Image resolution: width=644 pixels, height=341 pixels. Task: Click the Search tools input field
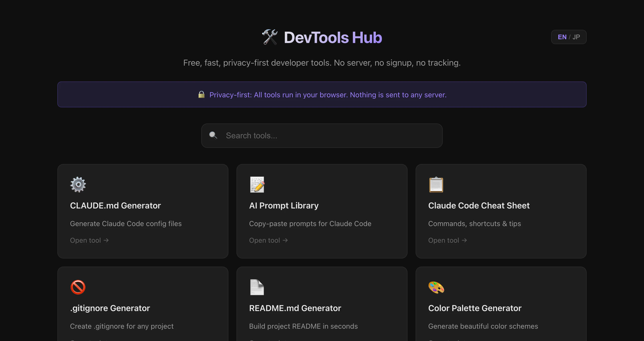[x=327, y=136]
